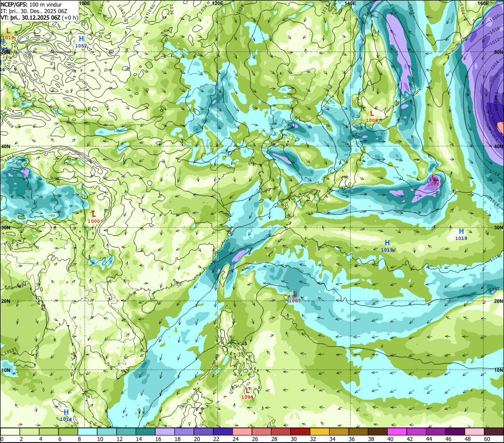This screenshot has width=504, height=443.
Task: Click the violet 20–22 legend swatch
Action: pos(204,432)
